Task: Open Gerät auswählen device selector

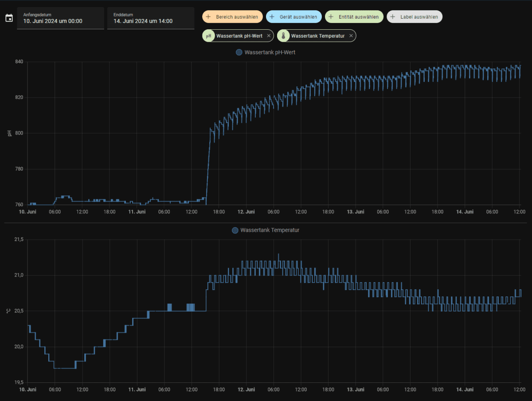Action: point(294,17)
